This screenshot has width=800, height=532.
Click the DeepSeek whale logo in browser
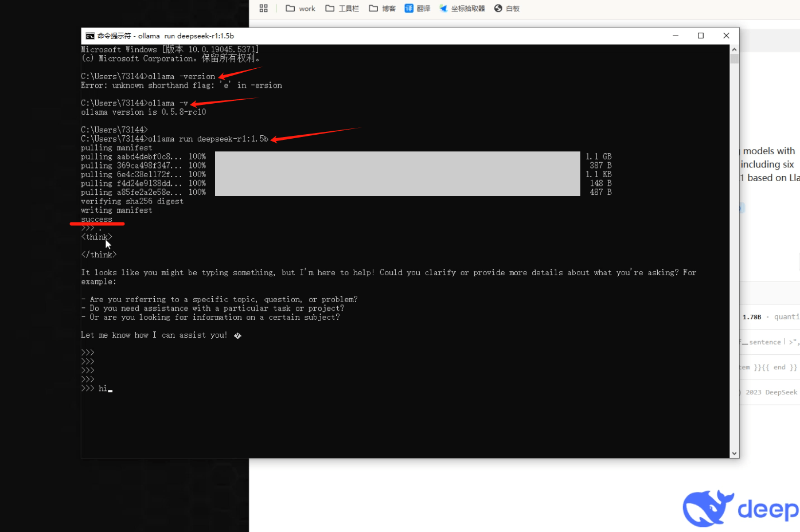[x=708, y=508]
